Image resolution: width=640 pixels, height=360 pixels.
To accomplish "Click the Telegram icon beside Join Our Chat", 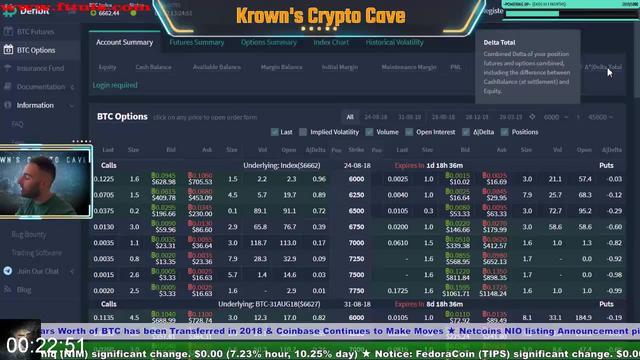I will (8, 271).
